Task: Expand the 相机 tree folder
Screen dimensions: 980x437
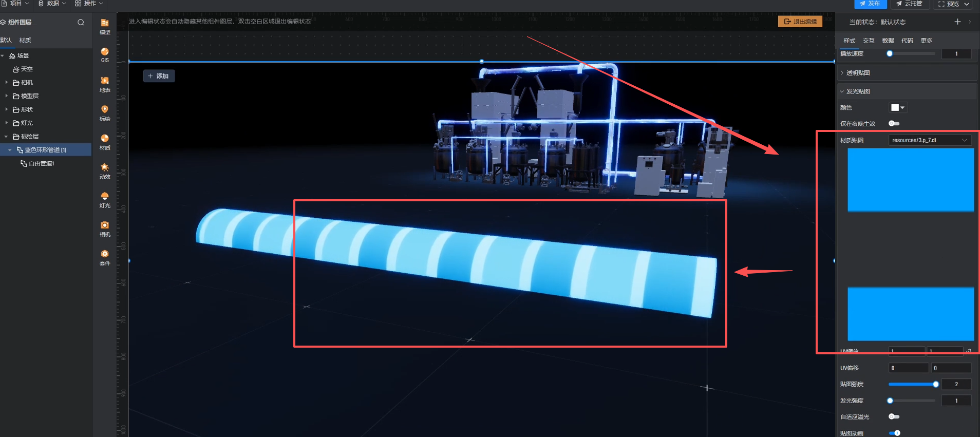Action: point(6,82)
